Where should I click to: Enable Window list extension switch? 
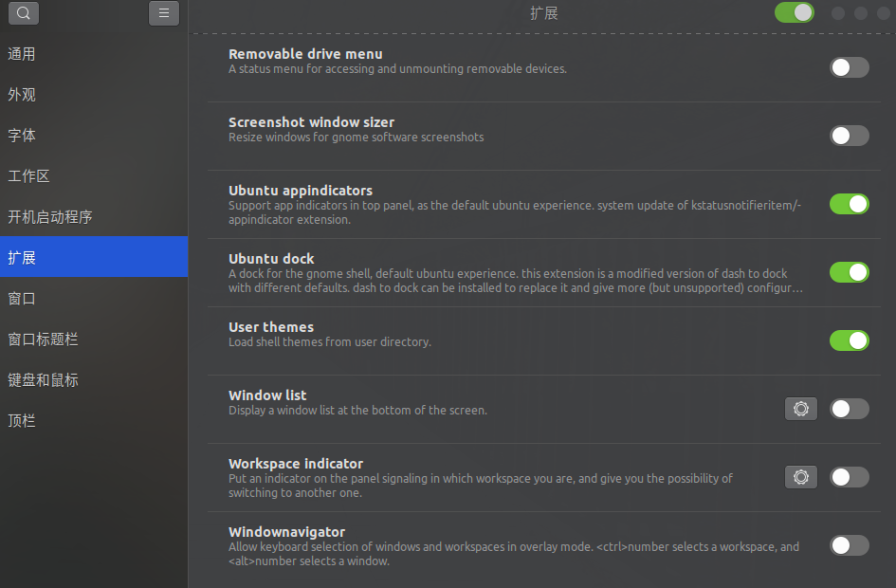(850, 409)
